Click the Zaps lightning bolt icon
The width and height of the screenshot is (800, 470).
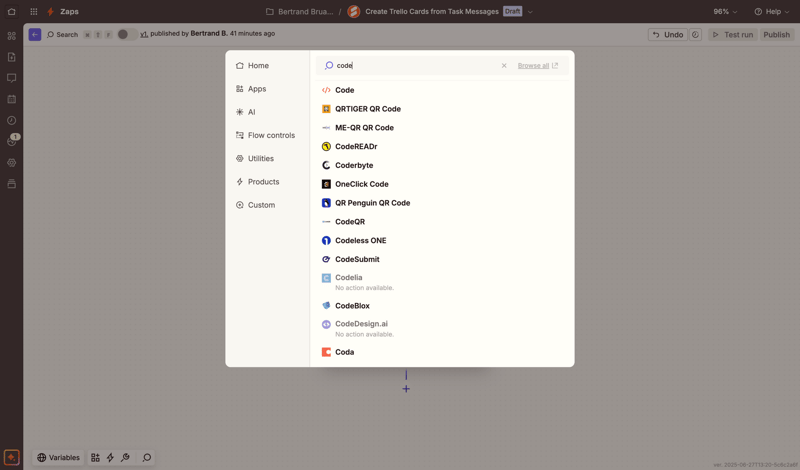50,11
